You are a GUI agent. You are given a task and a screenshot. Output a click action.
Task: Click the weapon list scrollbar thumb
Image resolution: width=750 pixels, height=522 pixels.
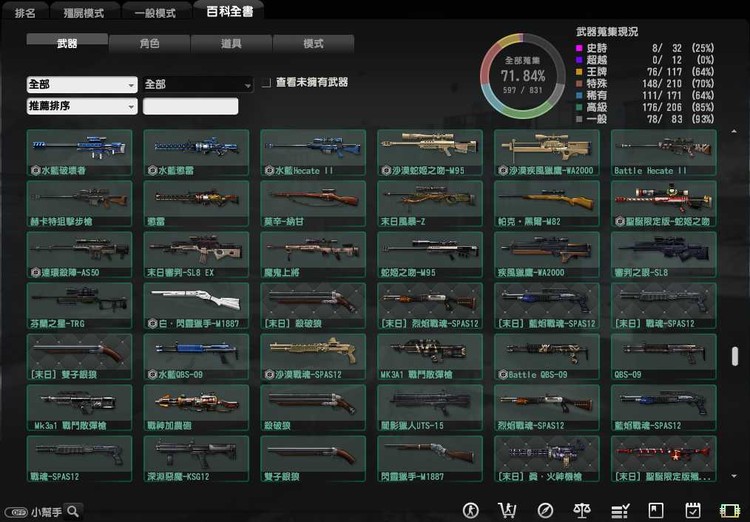(735, 356)
